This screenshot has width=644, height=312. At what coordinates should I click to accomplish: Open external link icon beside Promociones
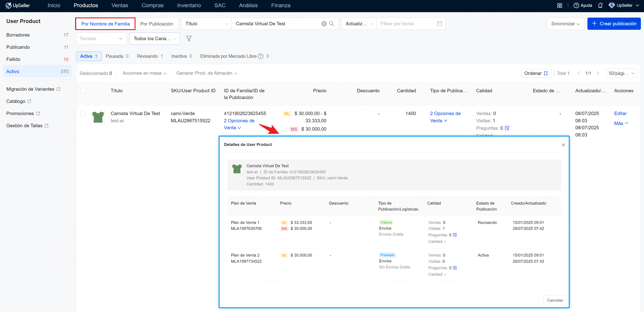pyautogui.click(x=38, y=114)
